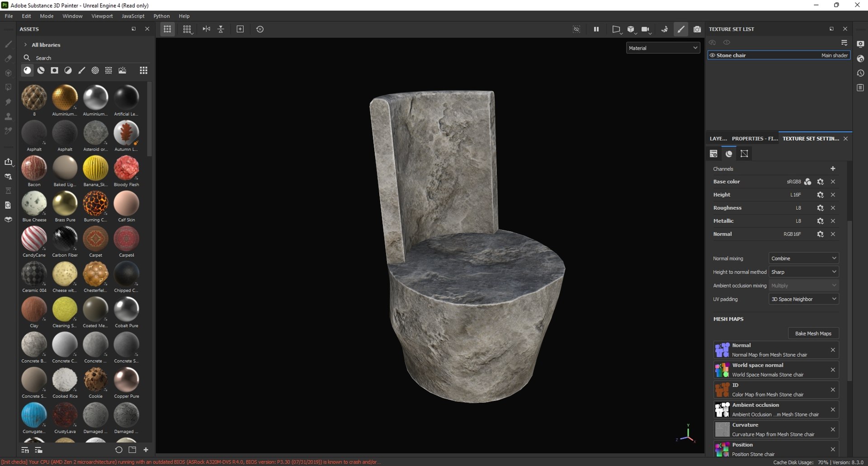868x466 pixels.
Task: Click the Assets panel vertical scrollbar
Action: coord(149,119)
